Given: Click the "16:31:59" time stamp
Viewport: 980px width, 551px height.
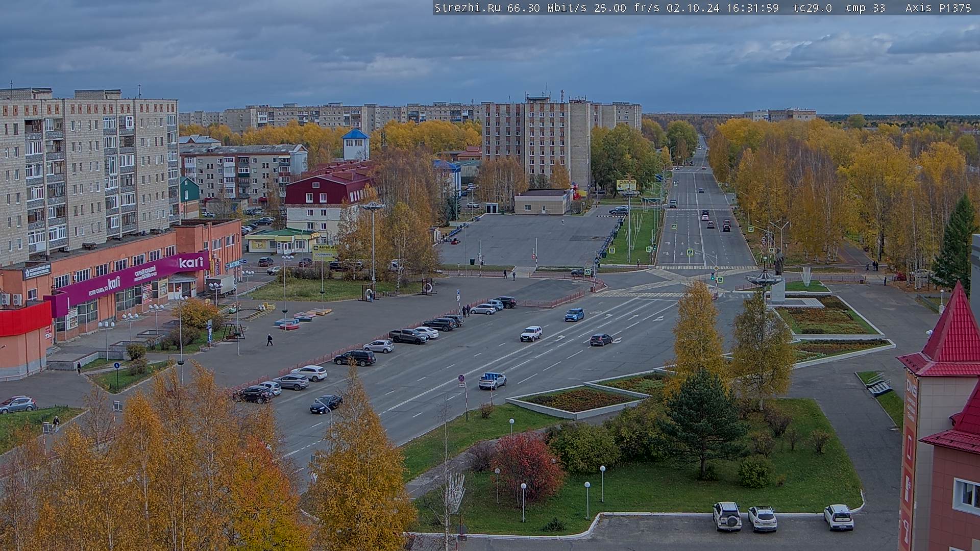Looking at the screenshot, I should pos(753,8).
